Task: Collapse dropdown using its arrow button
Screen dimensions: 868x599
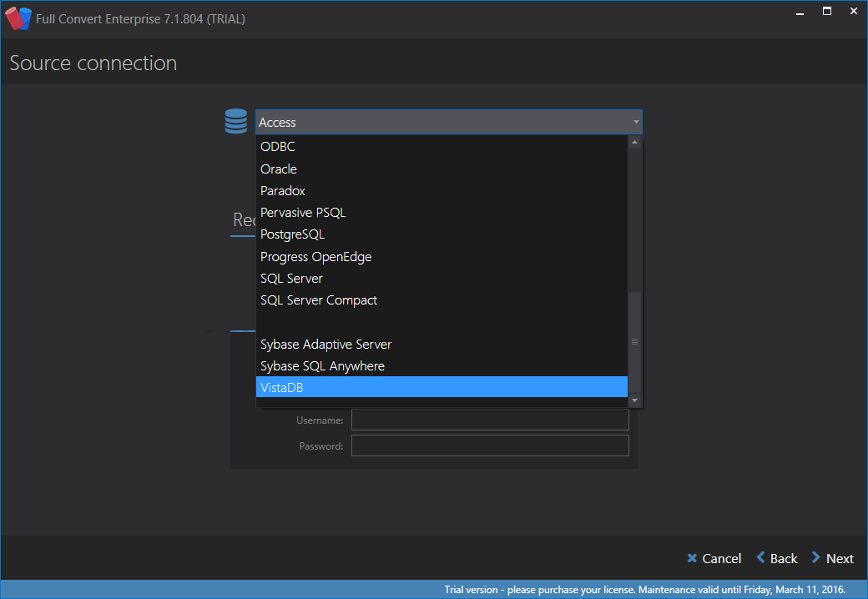Action: [x=636, y=123]
